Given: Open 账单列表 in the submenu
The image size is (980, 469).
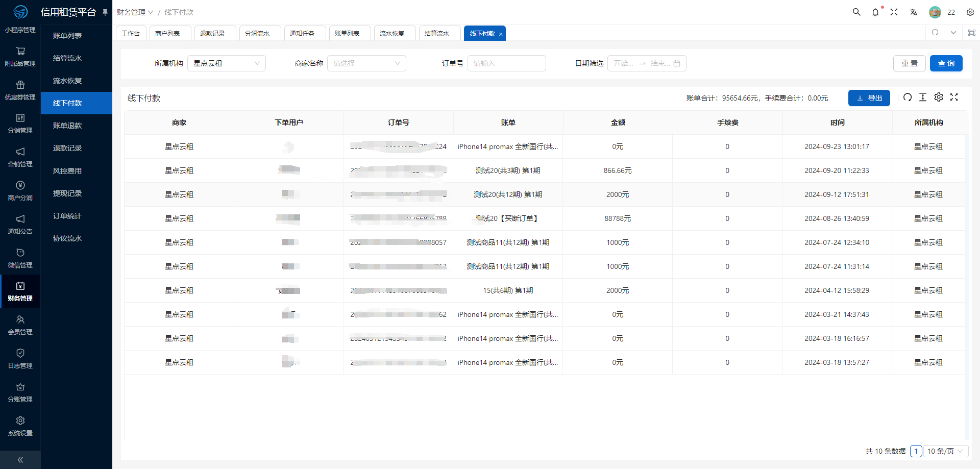Looking at the screenshot, I should pyautogui.click(x=77, y=36).
